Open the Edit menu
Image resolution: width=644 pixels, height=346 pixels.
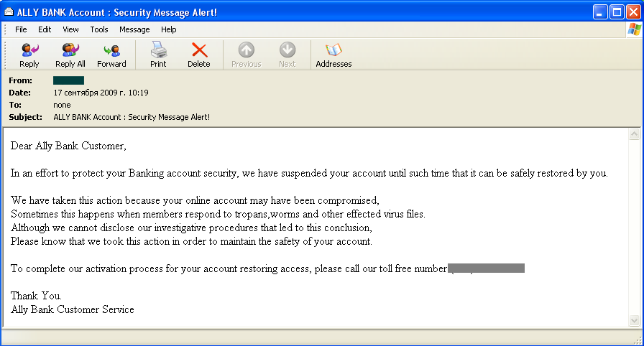(45, 29)
